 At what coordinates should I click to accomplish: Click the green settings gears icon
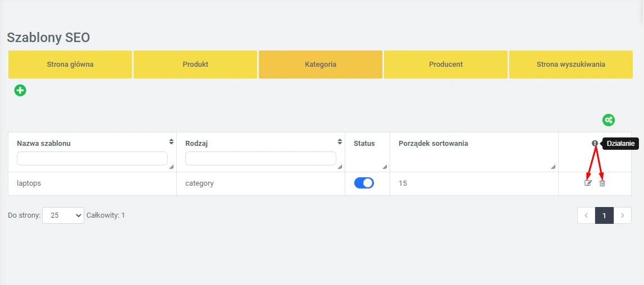(x=609, y=120)
